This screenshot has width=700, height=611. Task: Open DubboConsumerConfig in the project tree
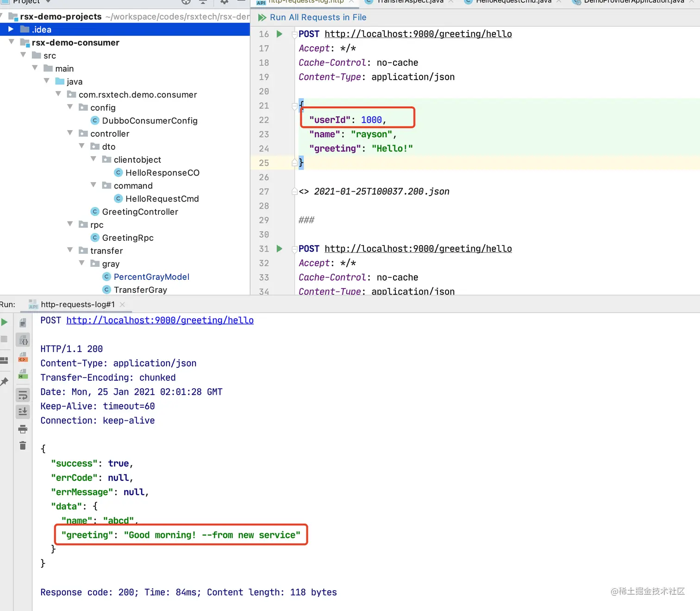coord(150,120)
